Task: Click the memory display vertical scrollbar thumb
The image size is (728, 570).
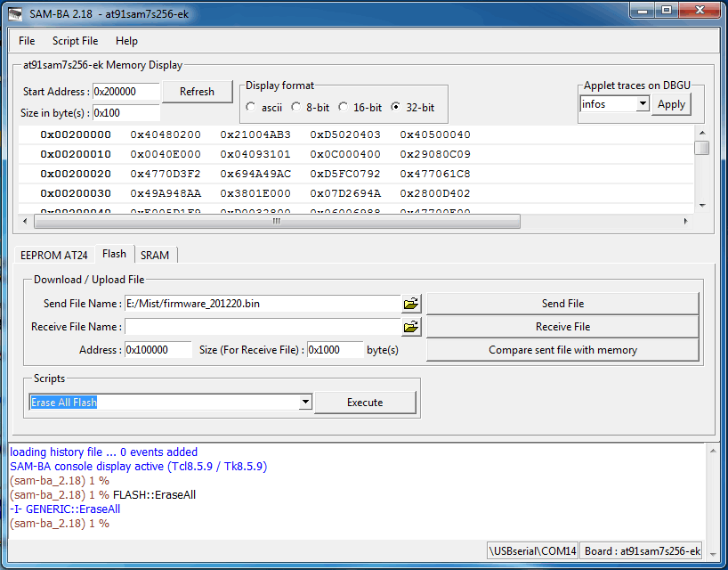Action: tap(703, 148)
